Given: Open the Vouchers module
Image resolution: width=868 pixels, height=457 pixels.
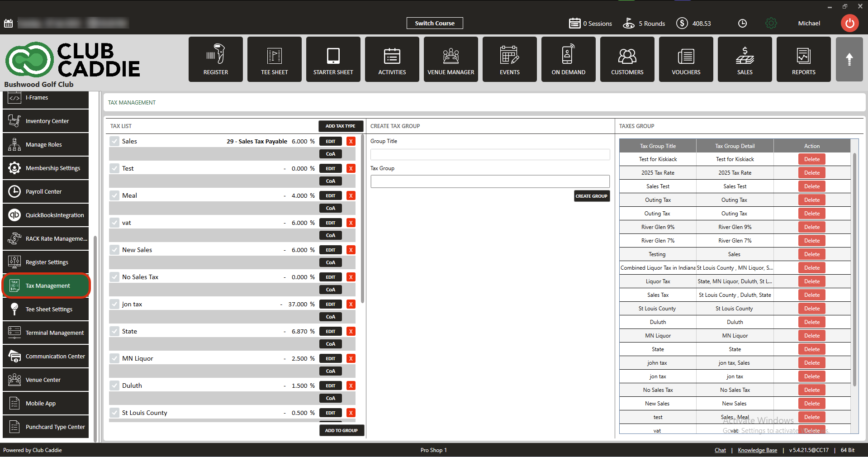Looking at the screenshot, I should (x=686, y=59).
